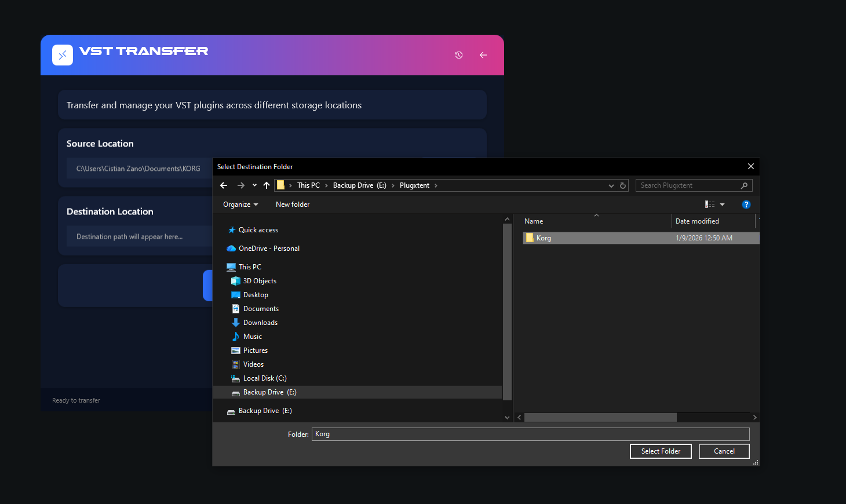Screen dimensions: 846x504
Task: Go back using dialog's back arrow
Action: (224, 185)
